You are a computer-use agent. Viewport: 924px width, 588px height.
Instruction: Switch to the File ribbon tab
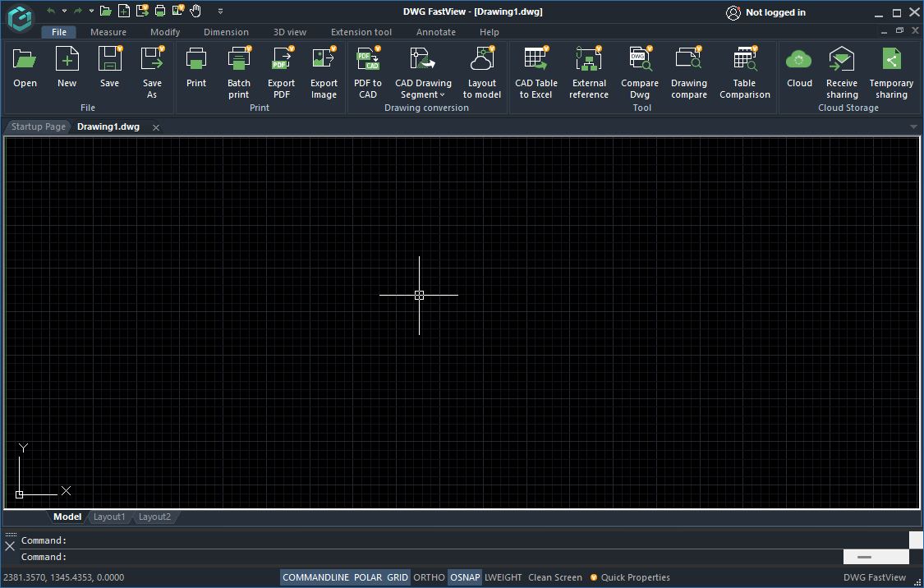coord(59,32)
